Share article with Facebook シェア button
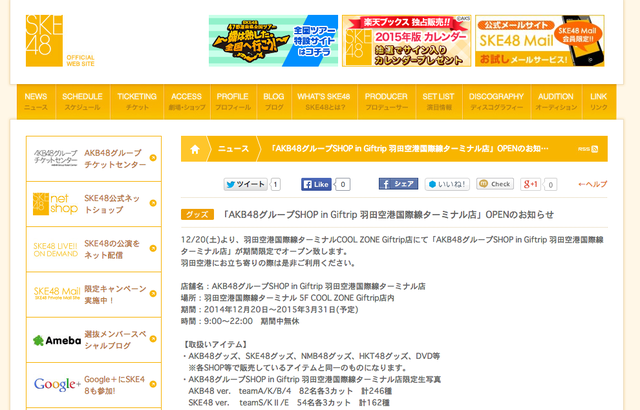The height and width of the screenshot is (410, 640). (398, 184)
